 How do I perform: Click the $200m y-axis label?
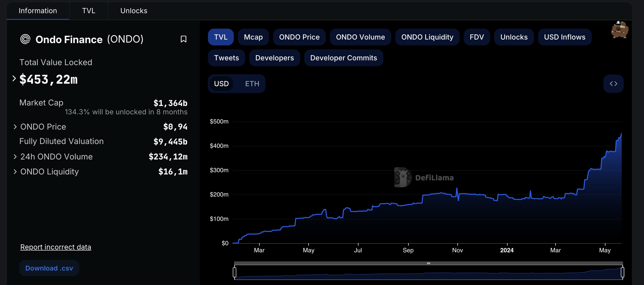coord(219,194)
